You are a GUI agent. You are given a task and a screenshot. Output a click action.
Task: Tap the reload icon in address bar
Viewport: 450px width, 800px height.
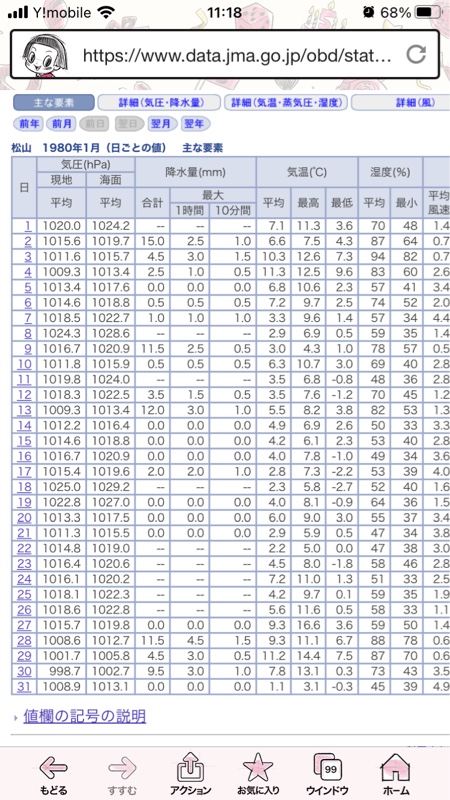(x=415, y=55)
